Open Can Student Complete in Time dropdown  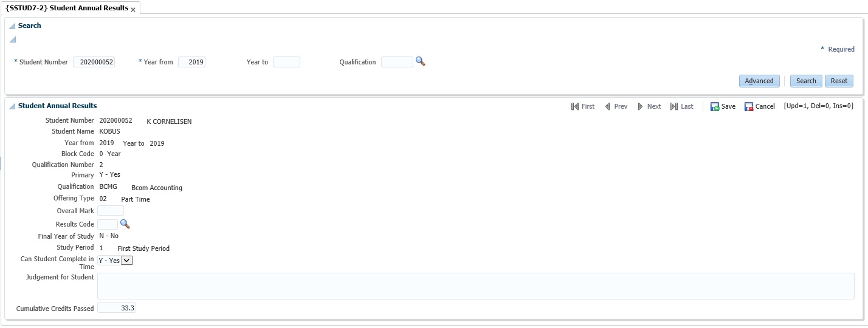click(x=126, y=261)
